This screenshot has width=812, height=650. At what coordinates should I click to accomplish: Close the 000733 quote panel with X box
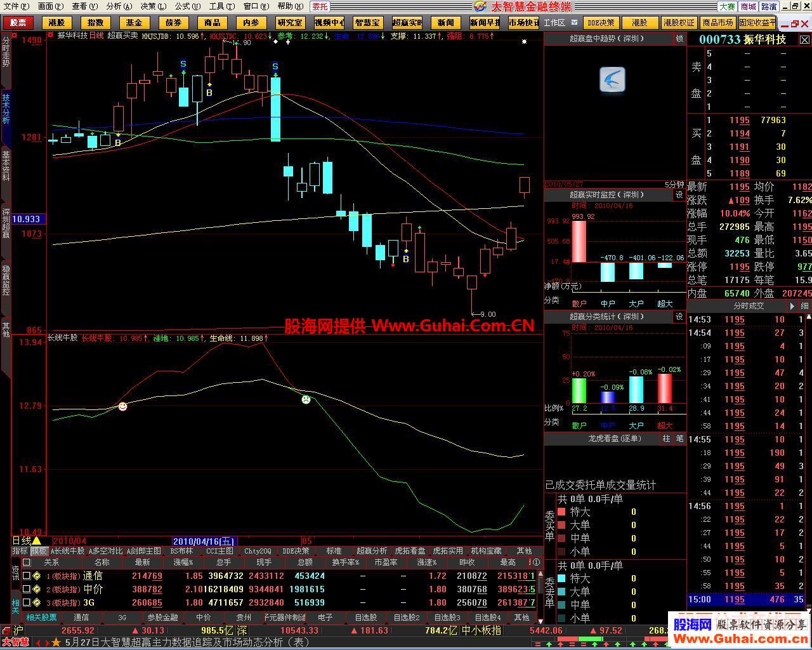[x=804, y=39]
